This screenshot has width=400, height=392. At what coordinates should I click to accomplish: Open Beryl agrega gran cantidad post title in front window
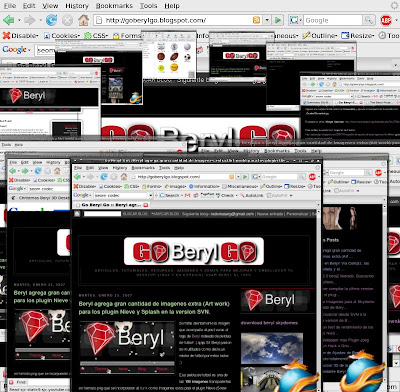[154, 308]
